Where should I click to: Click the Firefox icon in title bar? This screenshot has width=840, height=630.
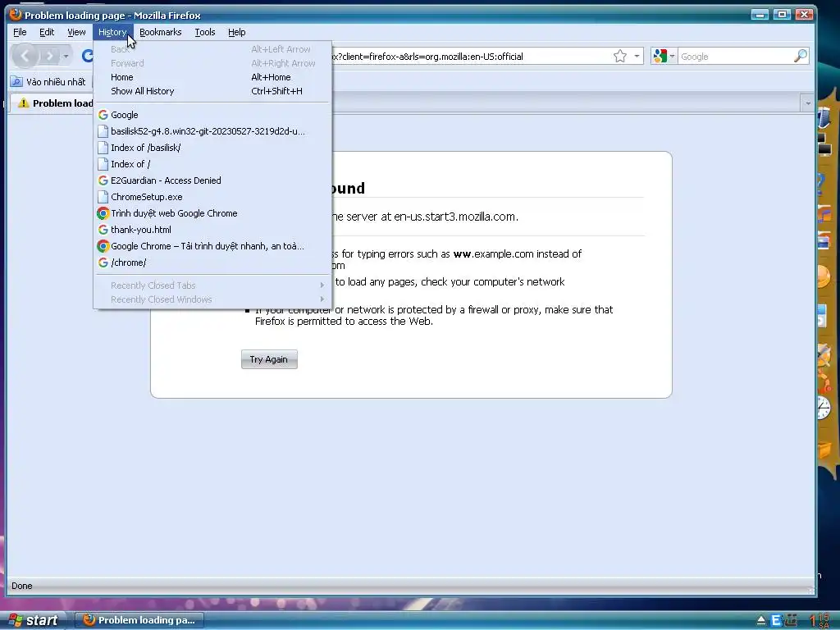coord(16,15)
